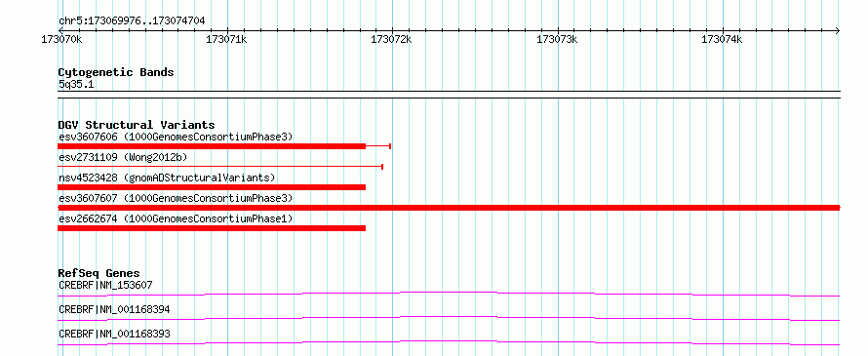This screenshot has width=868, height=356.
Task: Open gene label CREBRF|NM_153607
Action: (x=105, y=285)
